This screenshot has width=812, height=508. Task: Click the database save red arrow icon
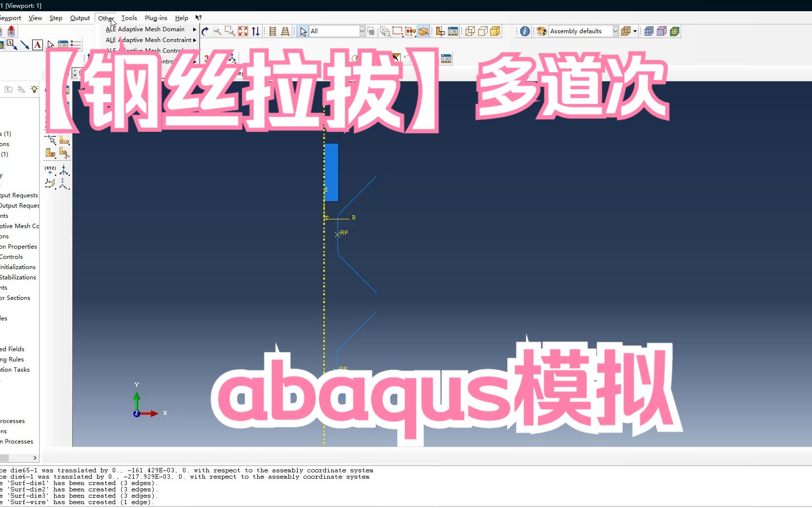(11, 31)
